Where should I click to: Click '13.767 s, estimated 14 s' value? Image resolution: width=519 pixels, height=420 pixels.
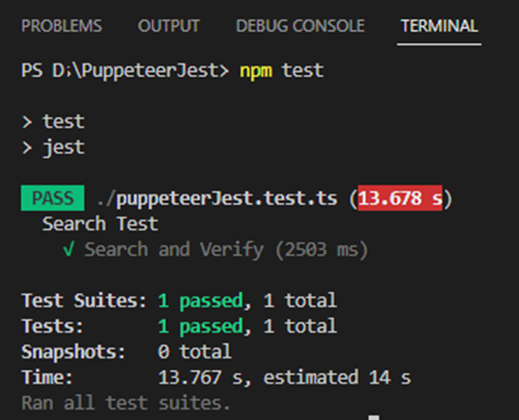click(285, 378)
